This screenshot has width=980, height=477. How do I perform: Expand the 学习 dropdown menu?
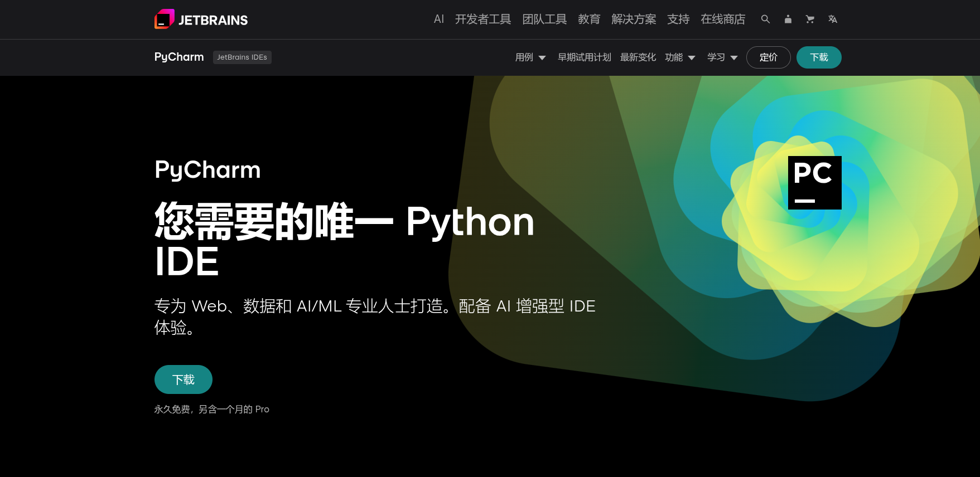pos(722,57)
